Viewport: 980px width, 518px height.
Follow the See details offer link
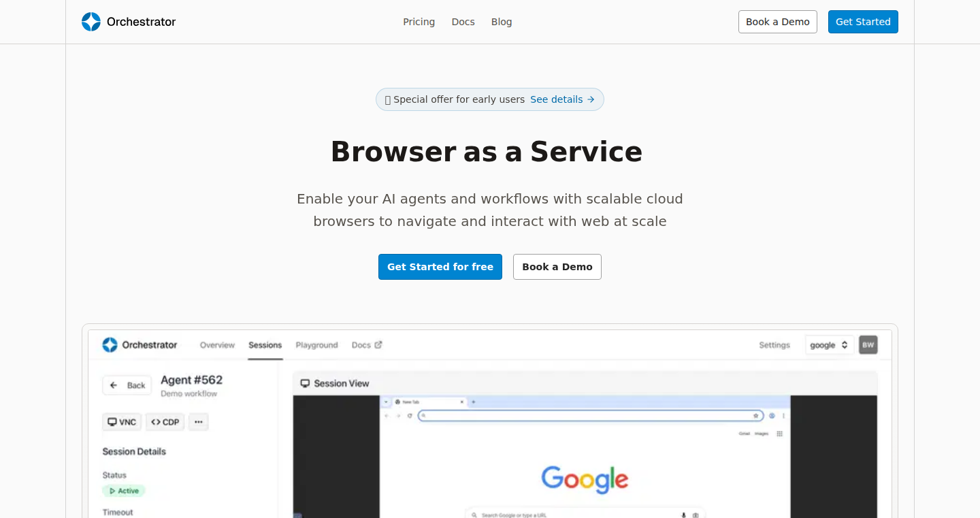pos(562,99)
